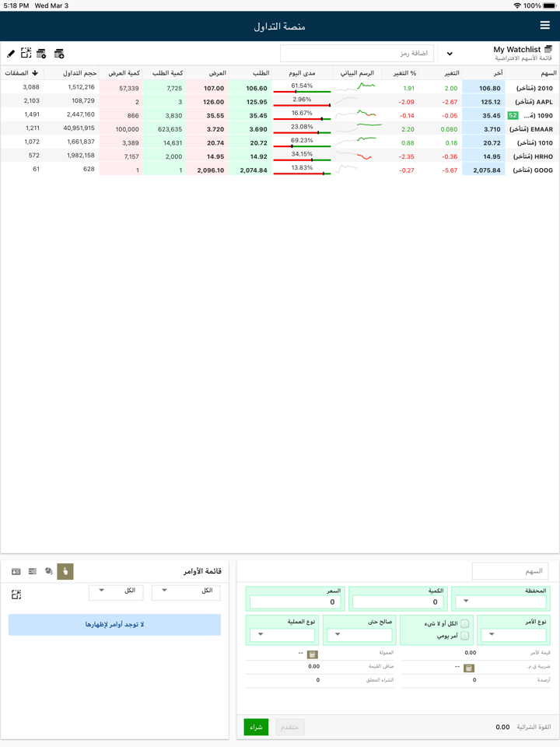Sort by the الصفقات column header
560x747 pixels.
[x=22, y=73]
